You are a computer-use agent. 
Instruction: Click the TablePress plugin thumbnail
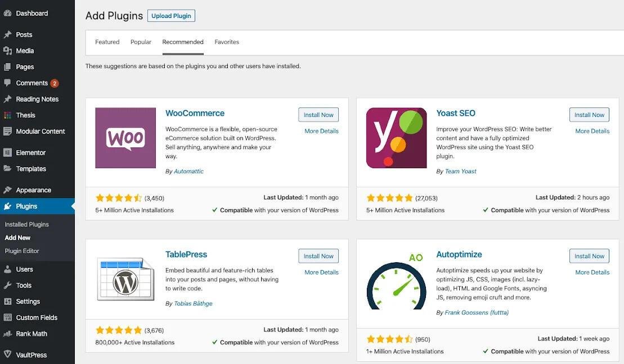click(125, 279)
